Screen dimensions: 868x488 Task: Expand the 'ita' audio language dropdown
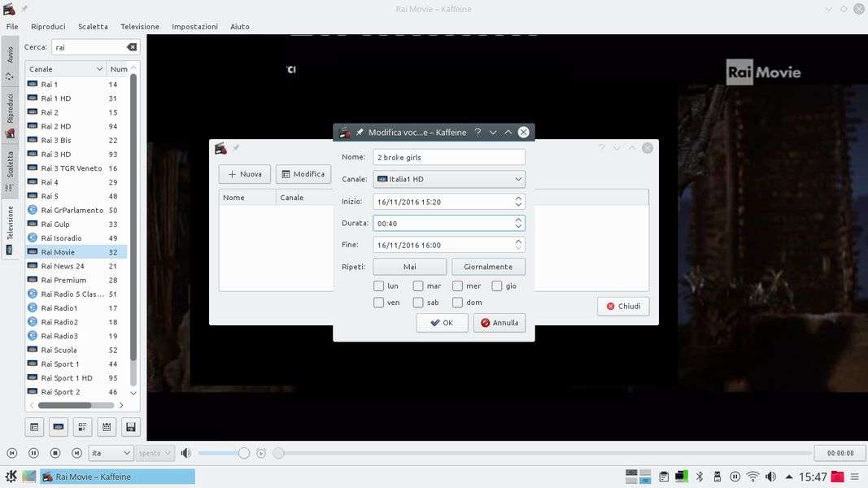click(x=111, y=453)
